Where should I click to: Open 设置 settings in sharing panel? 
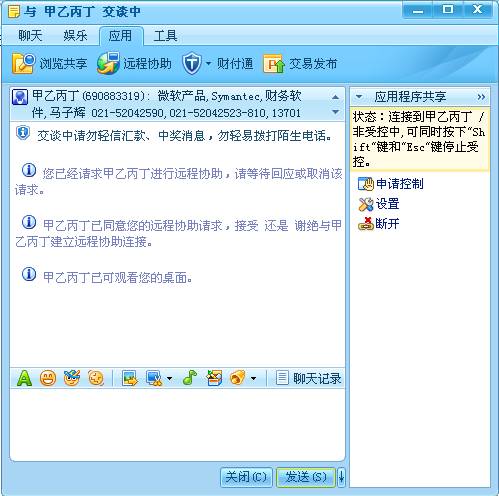[x=379, y=204]
